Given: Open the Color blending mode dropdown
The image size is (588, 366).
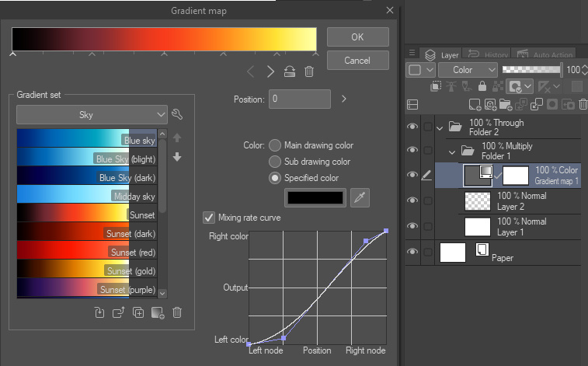Looking at the screenshot, I should click(x=467, y=70).
